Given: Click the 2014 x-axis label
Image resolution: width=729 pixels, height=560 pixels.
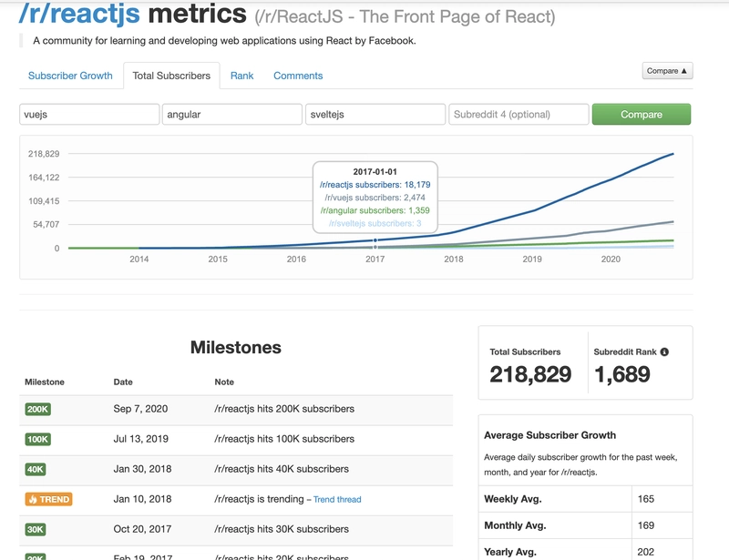Looking at the screenshot, I should (x=139, y=260).
